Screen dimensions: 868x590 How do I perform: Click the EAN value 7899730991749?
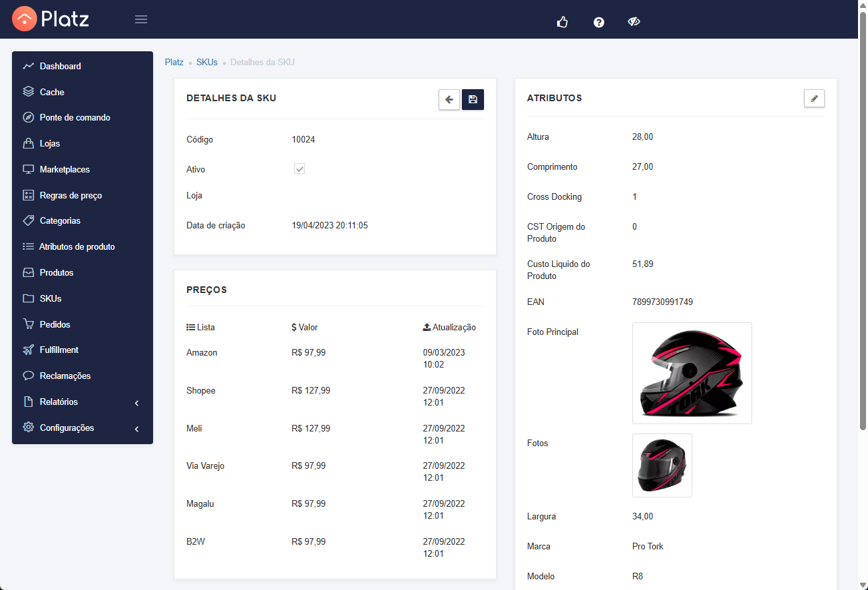pos(662,302)
